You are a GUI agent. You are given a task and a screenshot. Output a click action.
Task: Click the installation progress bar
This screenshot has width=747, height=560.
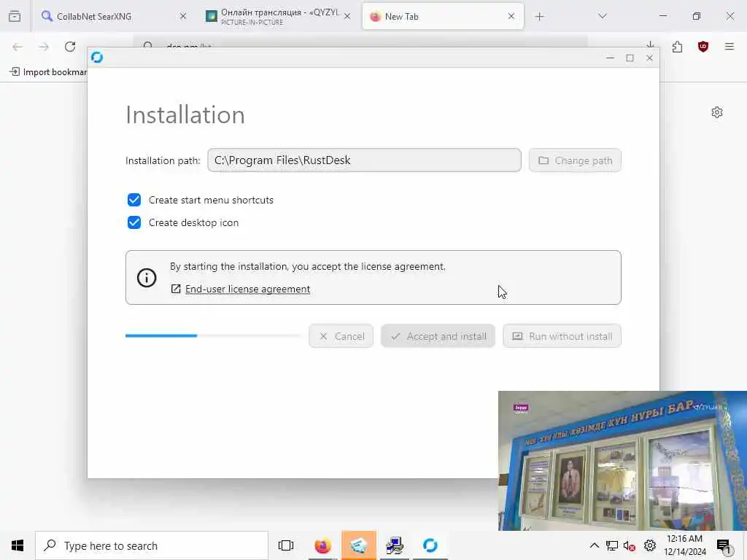214,335
